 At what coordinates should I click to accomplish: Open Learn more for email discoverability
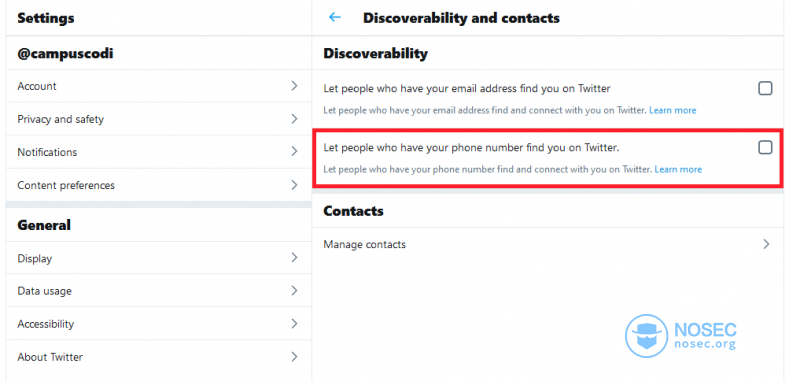[x=672, y=110]
